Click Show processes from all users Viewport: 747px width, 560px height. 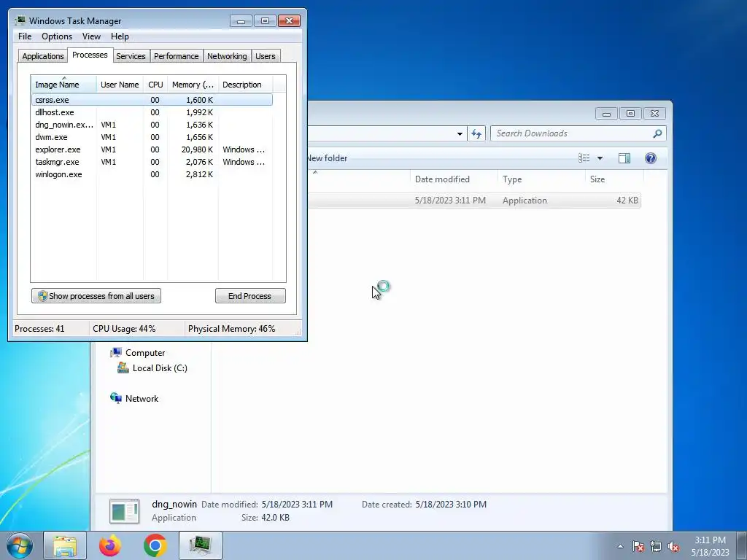tap(96, 296)
